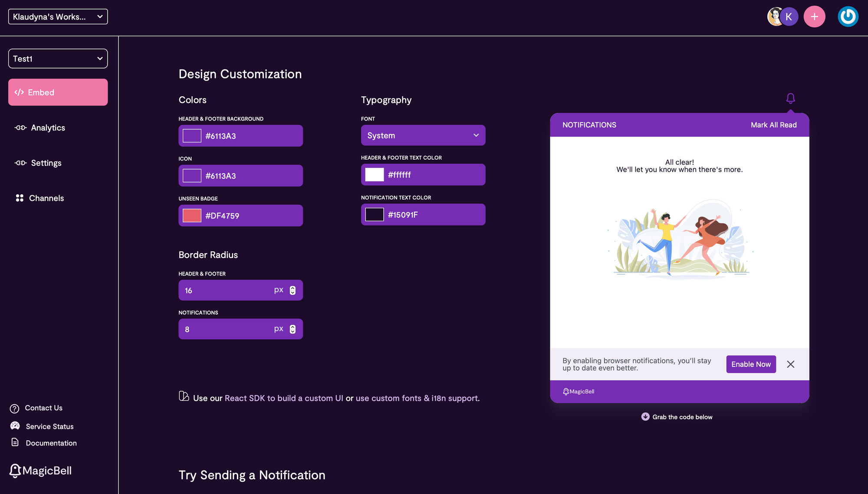This screenshot has width=868, height=494.
Task: Open the Channels sidebar item
Action: (x=46, y=198)
